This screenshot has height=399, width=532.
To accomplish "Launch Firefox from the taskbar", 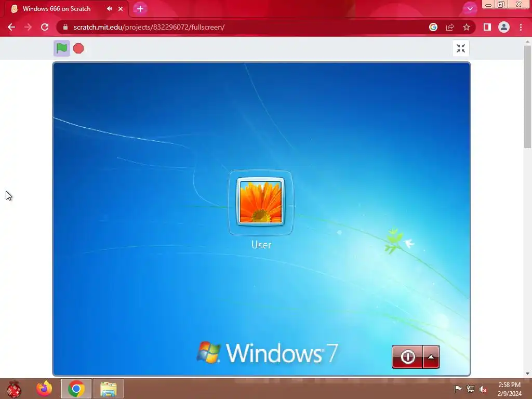I will point(45,389).
